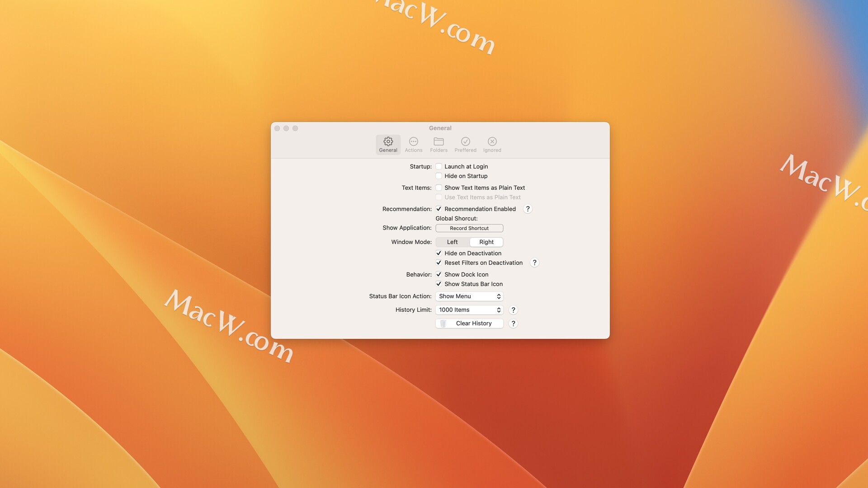Select Right window mode
This screenshot has width=868, height=488.
pos(486,242)
